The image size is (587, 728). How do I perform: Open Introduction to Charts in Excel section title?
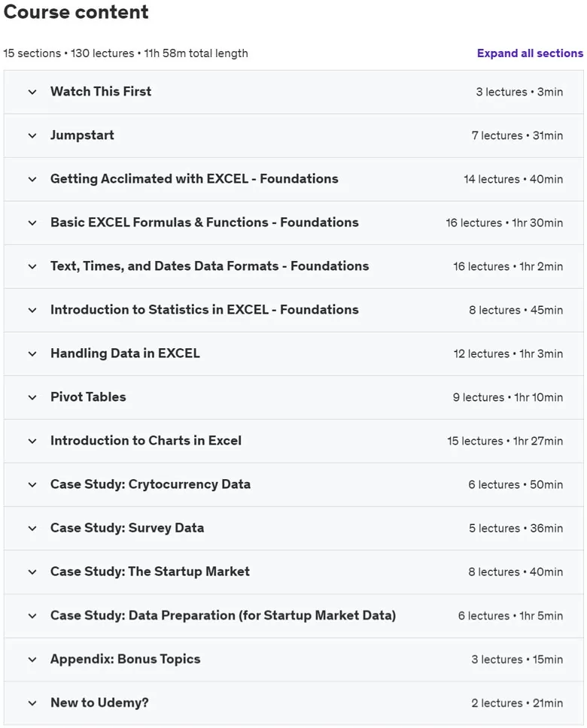point(146,441)
